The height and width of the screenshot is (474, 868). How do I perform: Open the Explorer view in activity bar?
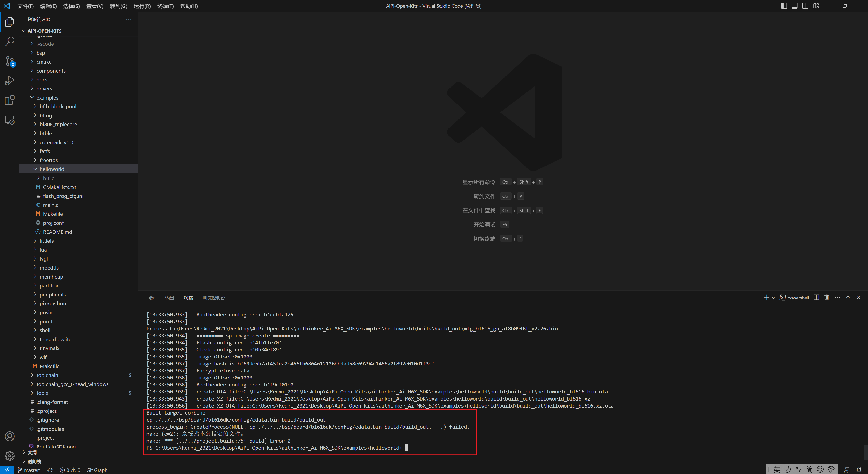point(9,22)
